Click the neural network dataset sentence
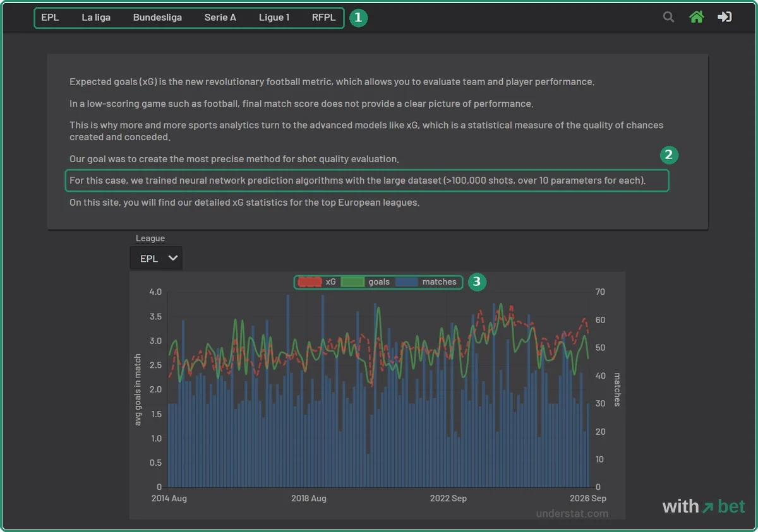The width and height of the screenshot is (758, 532). [358, 180]
